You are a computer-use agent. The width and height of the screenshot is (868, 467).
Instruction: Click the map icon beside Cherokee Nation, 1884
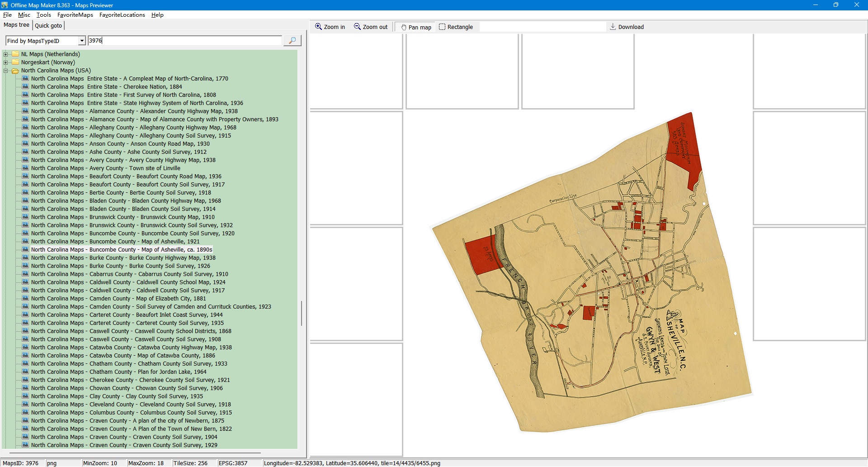pyautogui.click(x=25, y=87)
